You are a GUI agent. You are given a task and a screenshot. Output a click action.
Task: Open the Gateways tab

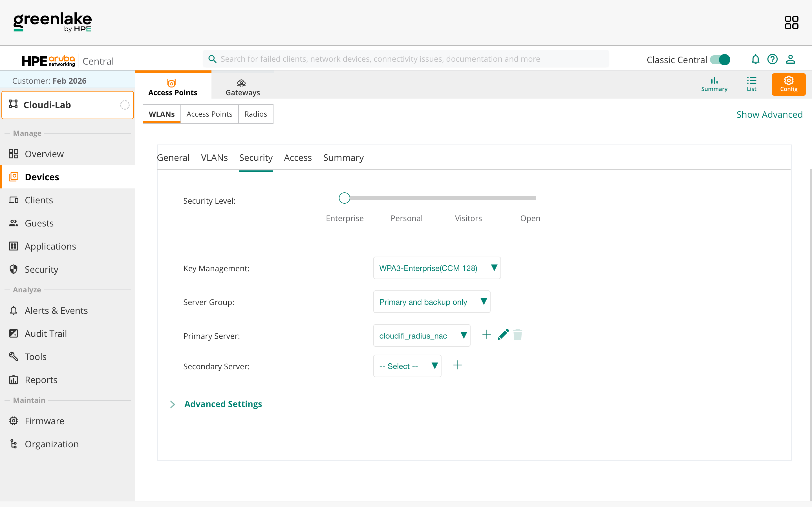click(x=242, y=87)
